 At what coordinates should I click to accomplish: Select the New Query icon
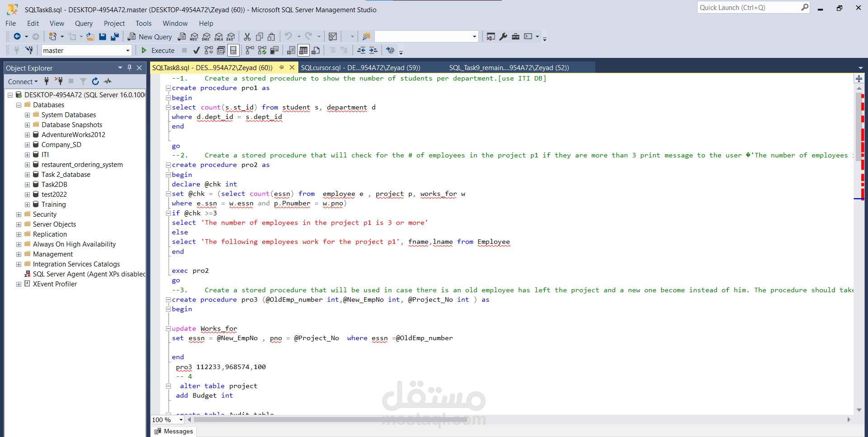131,36
